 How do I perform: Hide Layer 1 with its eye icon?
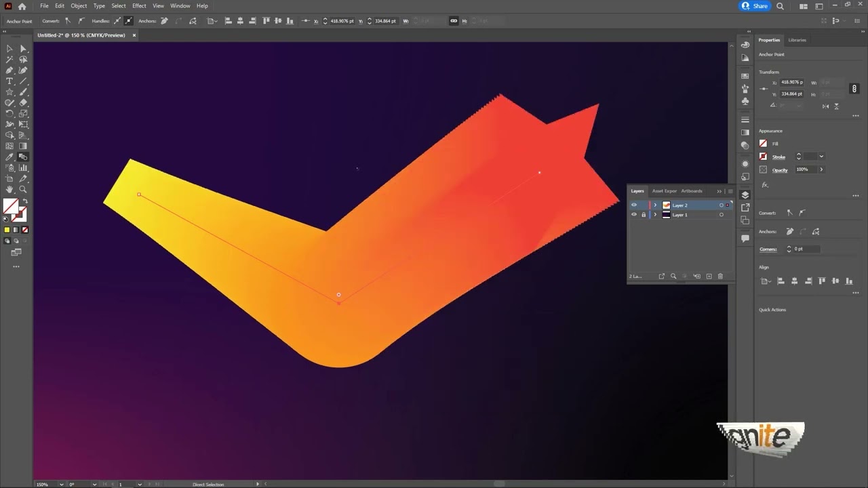(x=634, y=215)
